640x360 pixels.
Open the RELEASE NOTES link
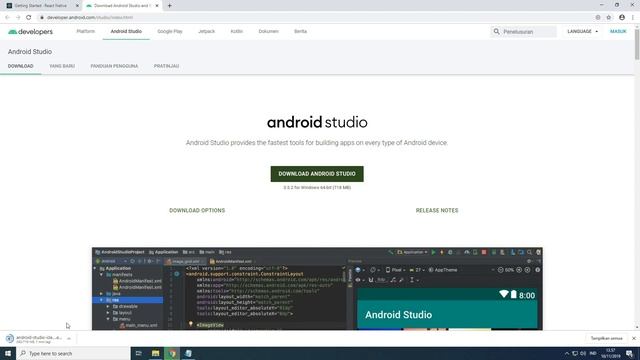click(437, 211)
